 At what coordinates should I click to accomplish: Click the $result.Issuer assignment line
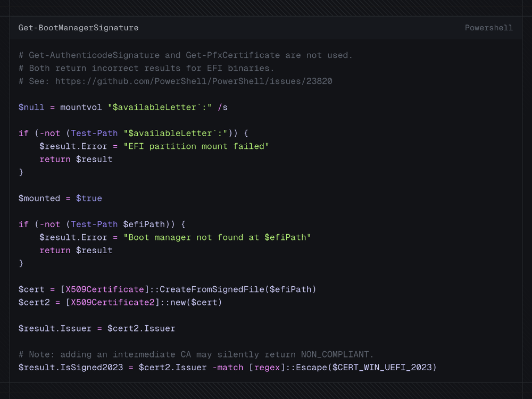(97, 328)
